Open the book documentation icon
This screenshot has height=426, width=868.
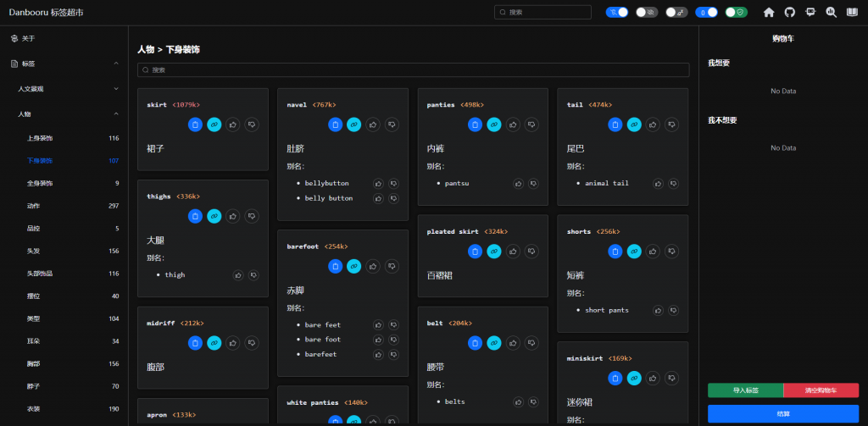pyautogui.click(x=852, y=12)
